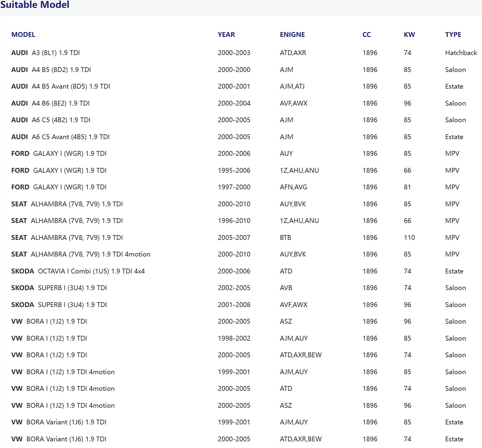Viewport: 482px width, 448px height.
Task: Click ATD,AXR,BEW engine in the Bora Variant row
Action: (301, 439)
